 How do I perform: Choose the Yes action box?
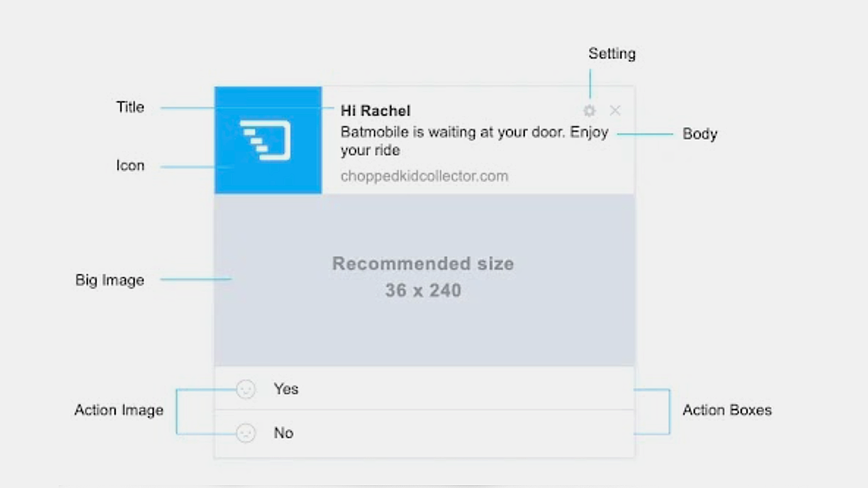coord(424,389)
